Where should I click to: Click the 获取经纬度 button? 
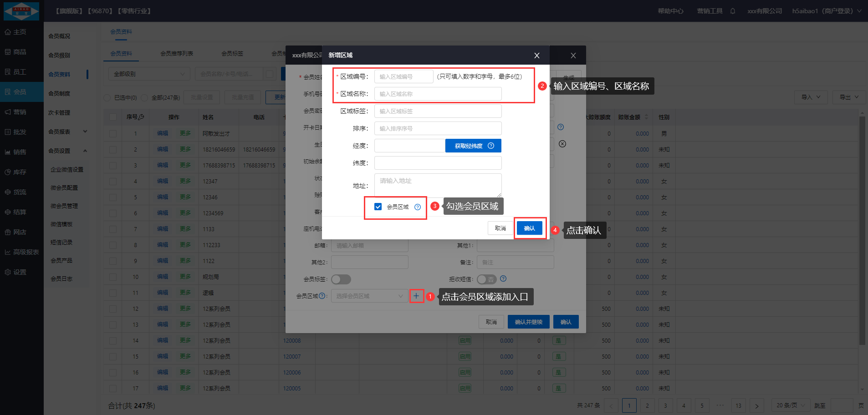[473, 146]
